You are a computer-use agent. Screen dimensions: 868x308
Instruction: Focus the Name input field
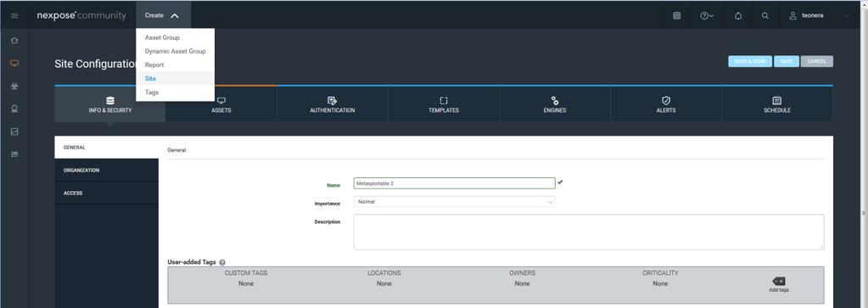tap(454, 183)
